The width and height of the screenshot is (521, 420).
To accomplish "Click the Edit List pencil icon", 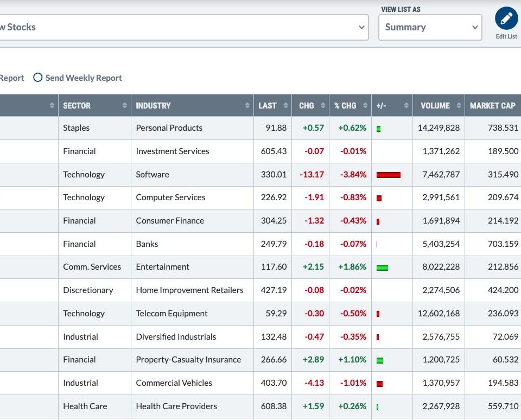I will pyautogui.click(x=506, y=19).
